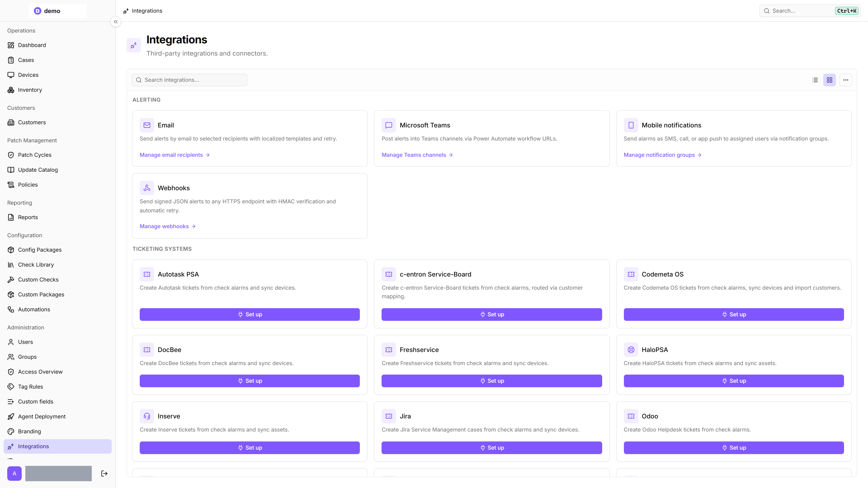The image size is (868, 488).
Task: Click the Codemeta OS ticket icon
Action: [631, 274]
